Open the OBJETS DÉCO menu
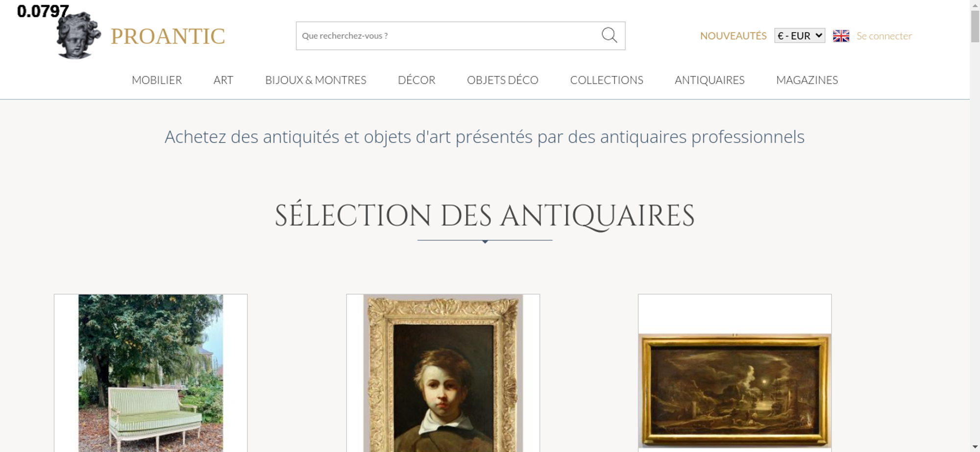The width and height of the screenshot is (980, 452). click(503, 80)
